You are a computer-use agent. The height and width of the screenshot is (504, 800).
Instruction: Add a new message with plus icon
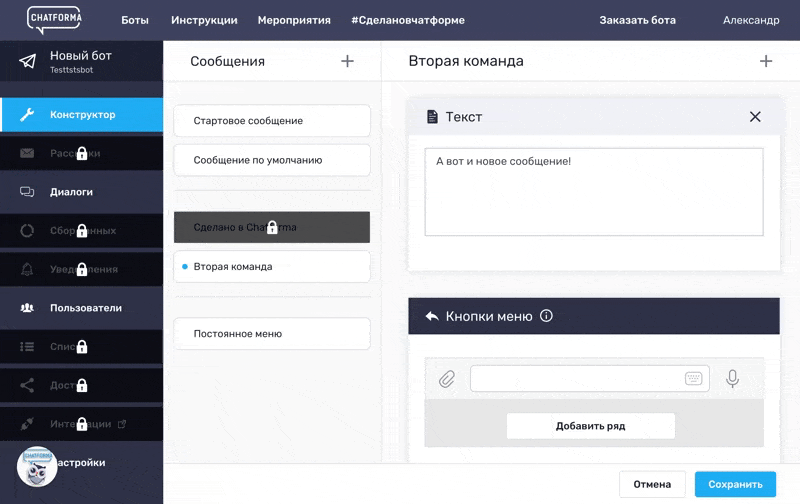point(347,61)
